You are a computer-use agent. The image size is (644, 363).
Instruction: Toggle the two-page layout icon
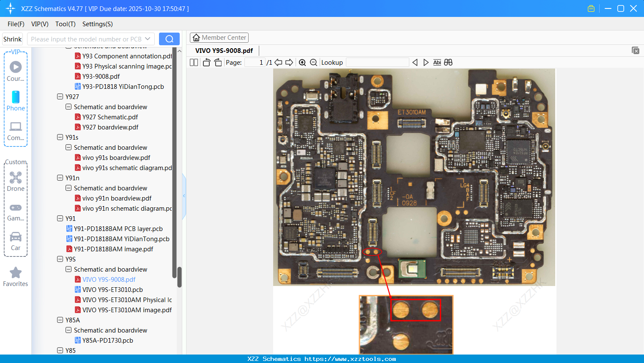194,63
